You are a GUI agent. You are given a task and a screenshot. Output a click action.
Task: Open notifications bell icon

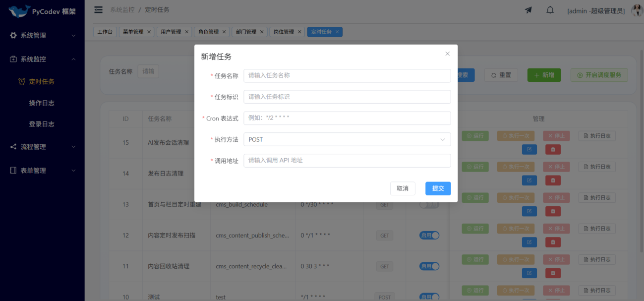(x=550, y=10)
